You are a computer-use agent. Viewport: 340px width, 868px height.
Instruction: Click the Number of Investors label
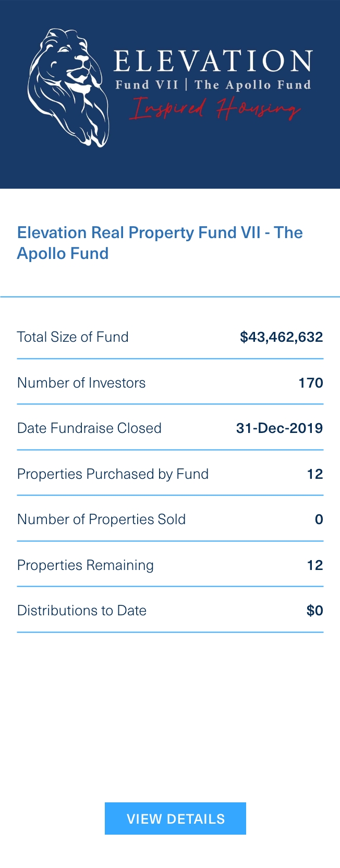click(81, 383)
